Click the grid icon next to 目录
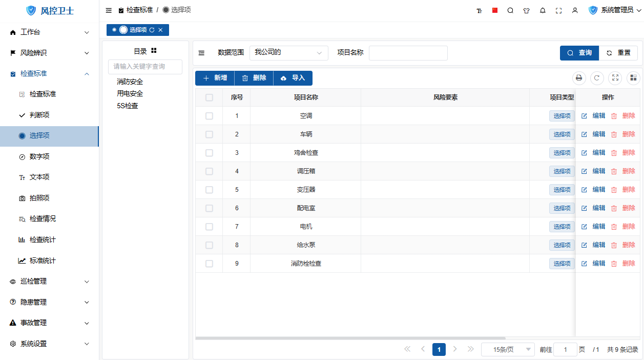 (154, 51)
